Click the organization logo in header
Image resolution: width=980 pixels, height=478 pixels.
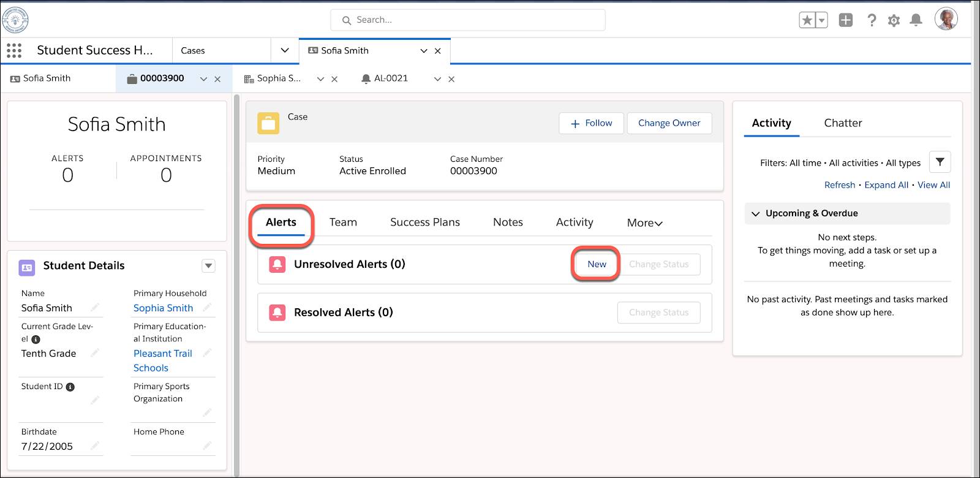[x=15, y=20]
